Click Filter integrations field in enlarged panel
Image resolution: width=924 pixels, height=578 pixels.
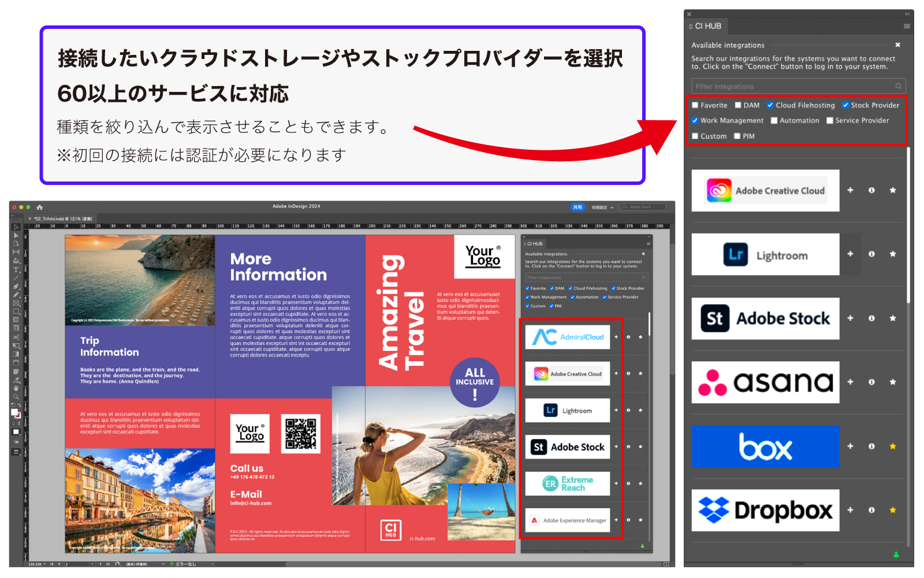pyautogui.click(x=799, y=86)
